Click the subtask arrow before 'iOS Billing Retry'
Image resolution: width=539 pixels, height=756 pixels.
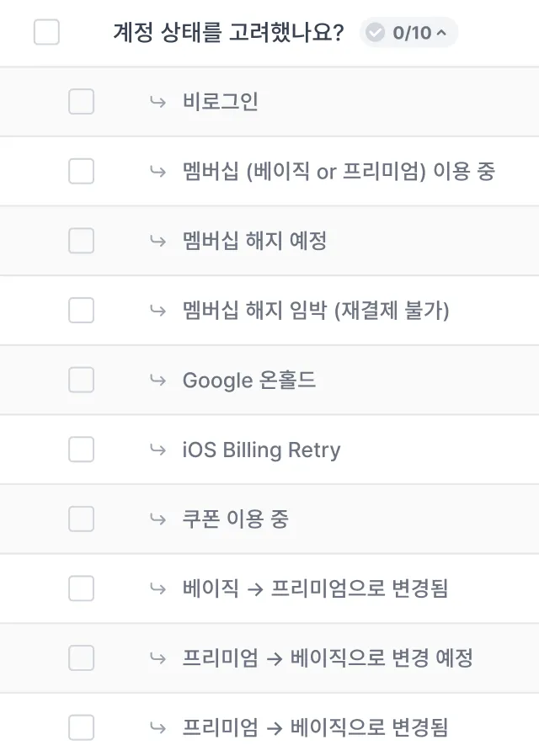click(x=157, y=450)
